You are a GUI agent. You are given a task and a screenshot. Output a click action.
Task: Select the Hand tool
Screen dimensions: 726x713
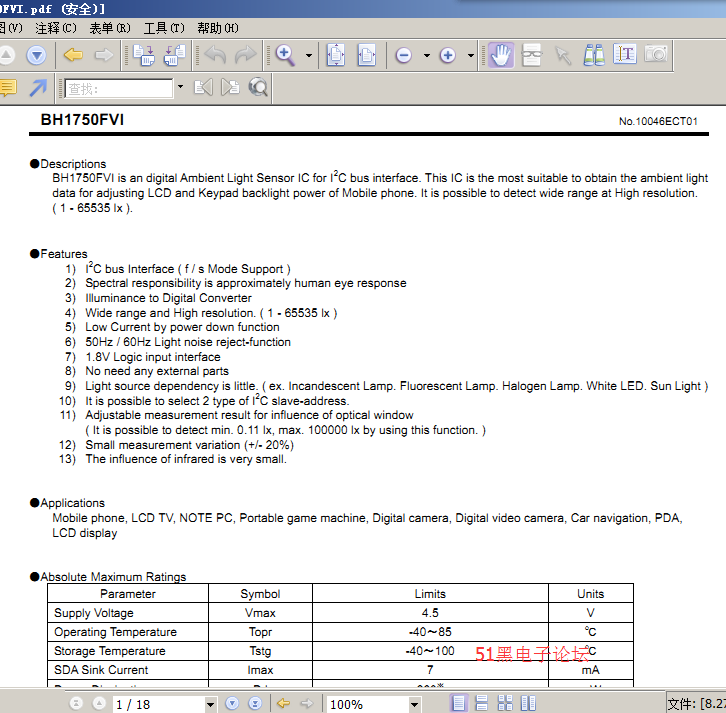[x=501, y=55]
